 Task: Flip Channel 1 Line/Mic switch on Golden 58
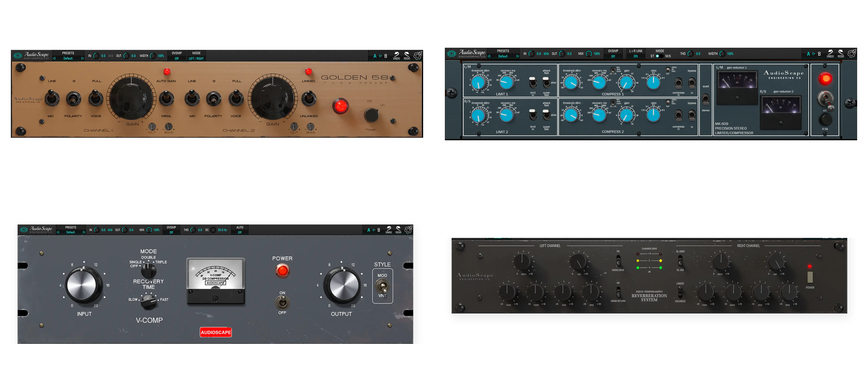(52, 98)
